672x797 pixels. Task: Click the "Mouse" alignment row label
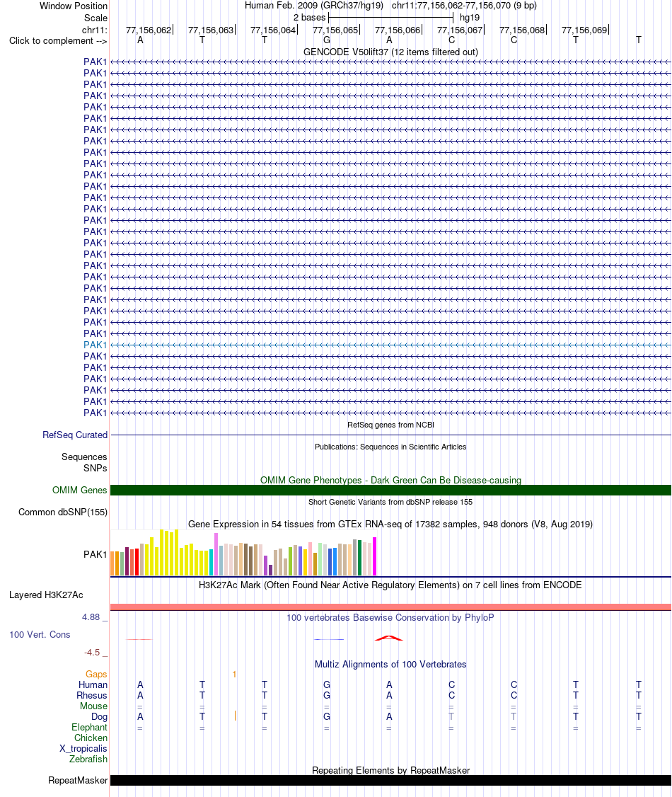93,706
